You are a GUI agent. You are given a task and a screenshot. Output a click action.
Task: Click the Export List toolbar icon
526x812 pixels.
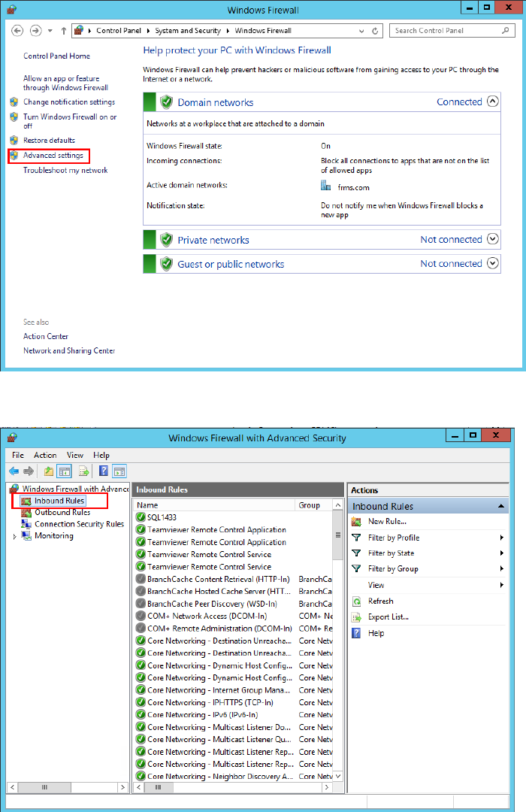[83, 471]
